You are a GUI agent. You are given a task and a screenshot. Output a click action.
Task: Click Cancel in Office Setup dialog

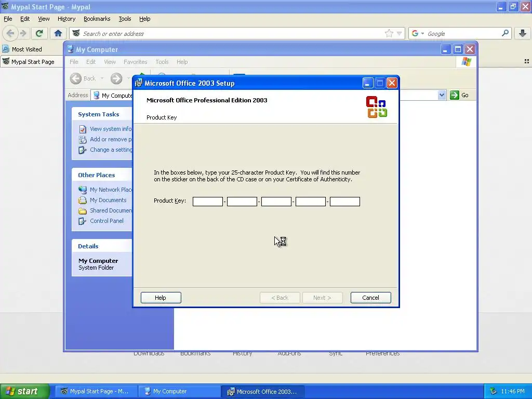(370, 298)
